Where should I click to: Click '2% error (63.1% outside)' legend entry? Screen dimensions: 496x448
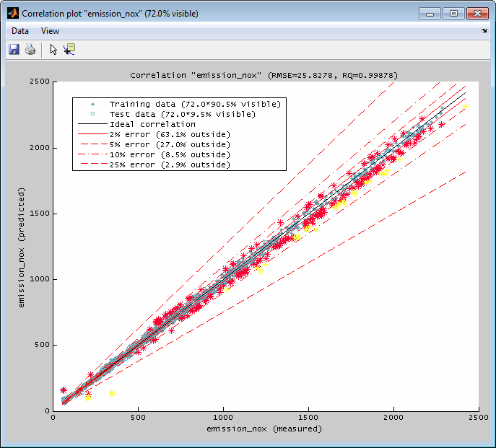(170, 134)
